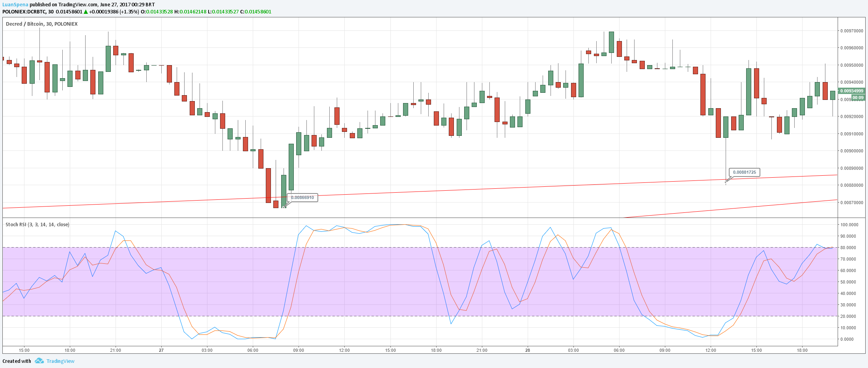
Task: Click the current price tag 0.00934999
Action: coord(852,91)
